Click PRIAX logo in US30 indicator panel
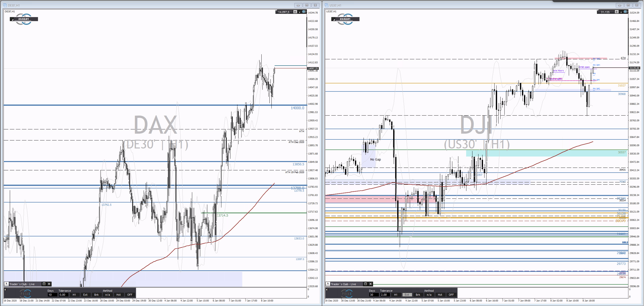Screen dimensions: 644x306 point(347,294)
